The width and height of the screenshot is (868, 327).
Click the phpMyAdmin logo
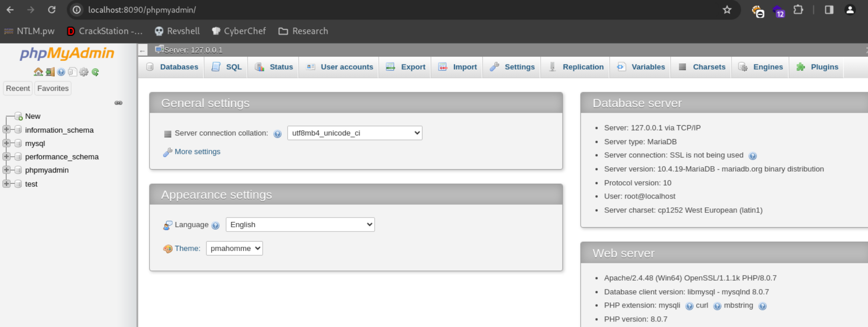[x=67, y=54]
